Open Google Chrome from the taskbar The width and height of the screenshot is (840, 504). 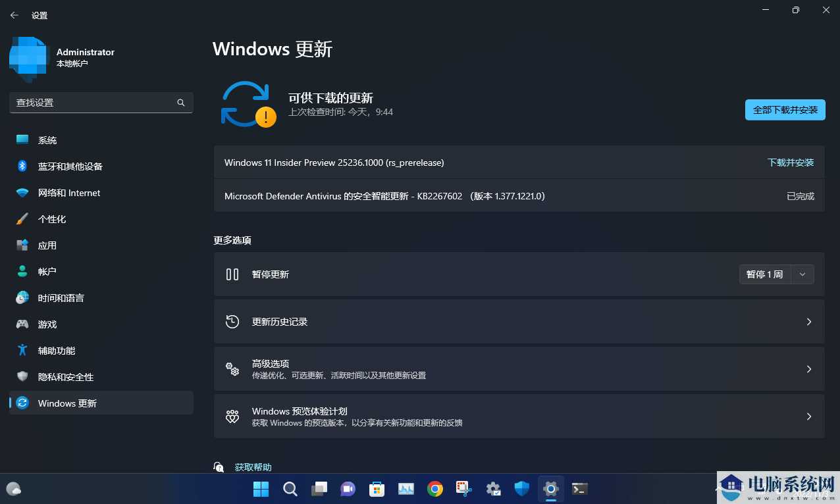[x=435, y=489]
